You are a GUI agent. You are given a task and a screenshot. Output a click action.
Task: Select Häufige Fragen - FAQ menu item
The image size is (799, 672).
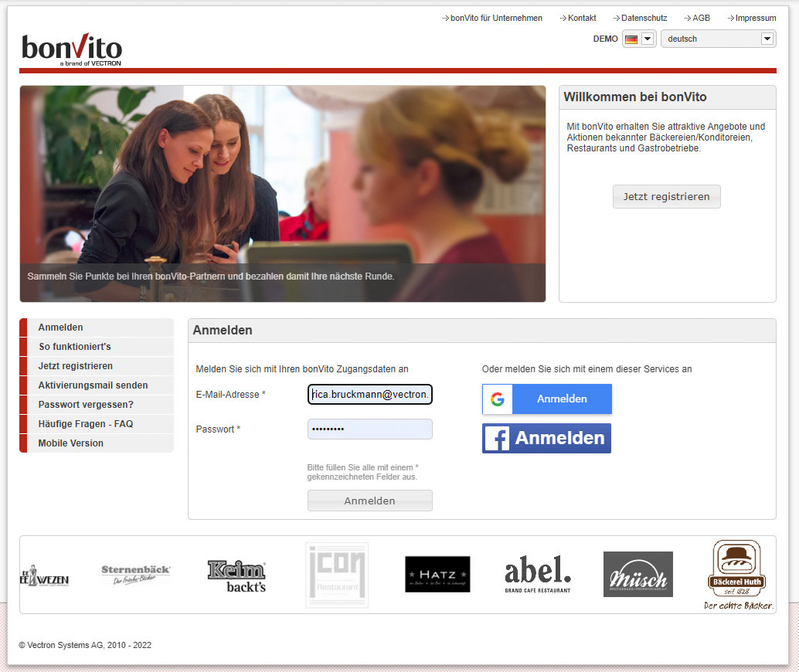point(97,424)
